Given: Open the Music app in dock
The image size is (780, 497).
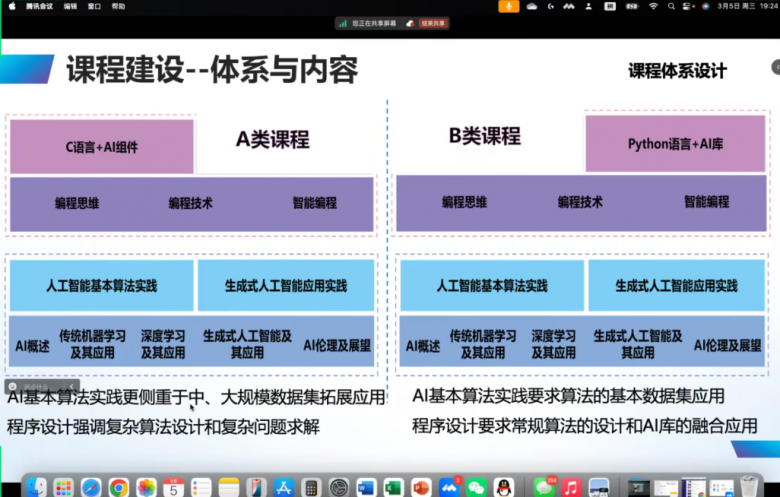Looking at the screenshot, I should point(571,487).
